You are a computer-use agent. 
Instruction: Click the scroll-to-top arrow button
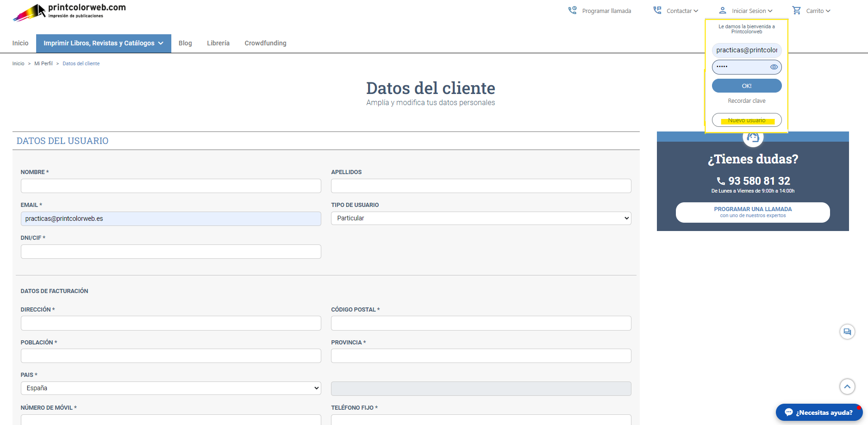click(x=847, y=387)
